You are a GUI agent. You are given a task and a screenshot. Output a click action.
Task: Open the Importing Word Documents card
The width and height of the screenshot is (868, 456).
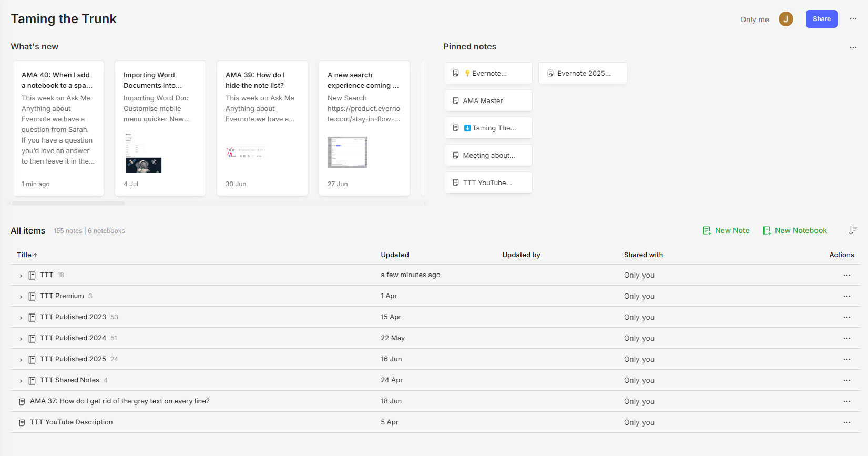(x=160, y=128)
